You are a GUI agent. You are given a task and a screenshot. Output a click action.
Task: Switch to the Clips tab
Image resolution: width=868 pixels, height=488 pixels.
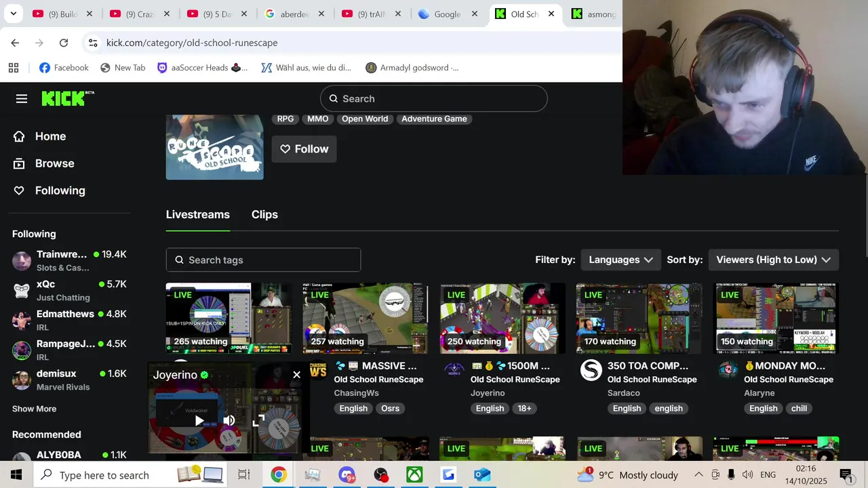point(264,214)
